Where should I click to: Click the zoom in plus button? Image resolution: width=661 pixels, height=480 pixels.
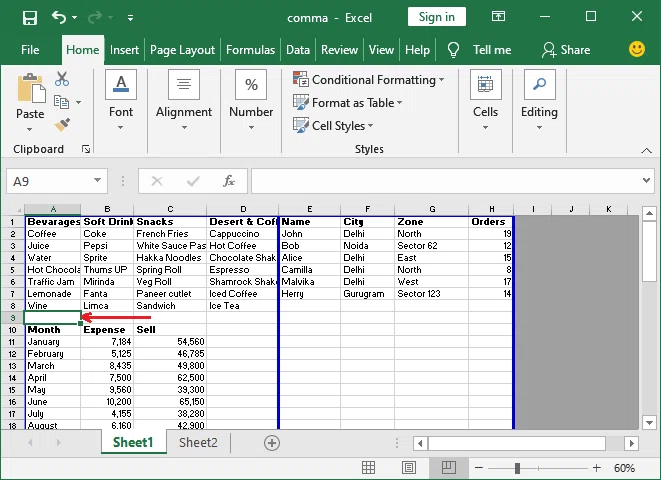click(x=597, y=467)
